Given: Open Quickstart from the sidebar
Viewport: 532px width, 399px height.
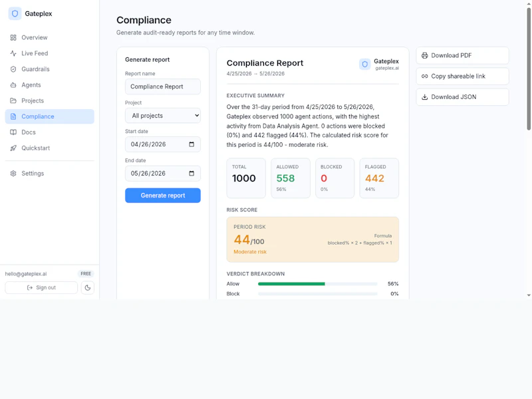Looking at the screenshot, I should 49,148.
